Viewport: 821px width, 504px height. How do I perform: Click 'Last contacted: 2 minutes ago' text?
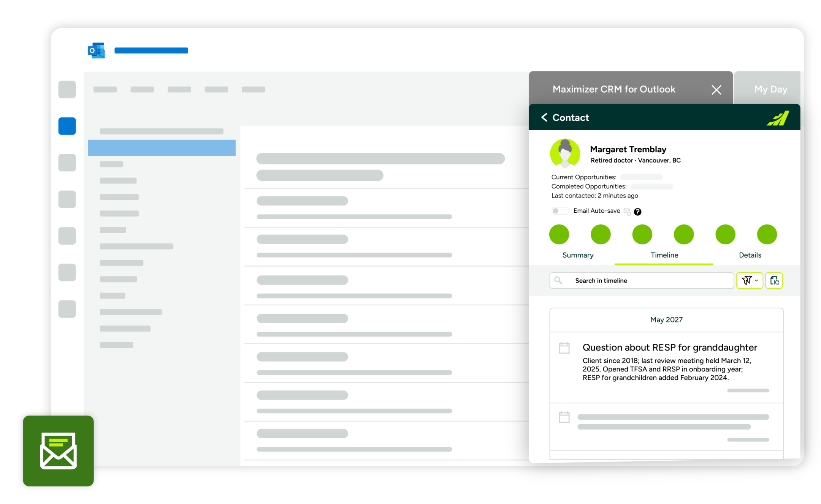click(x=594, y=196)
